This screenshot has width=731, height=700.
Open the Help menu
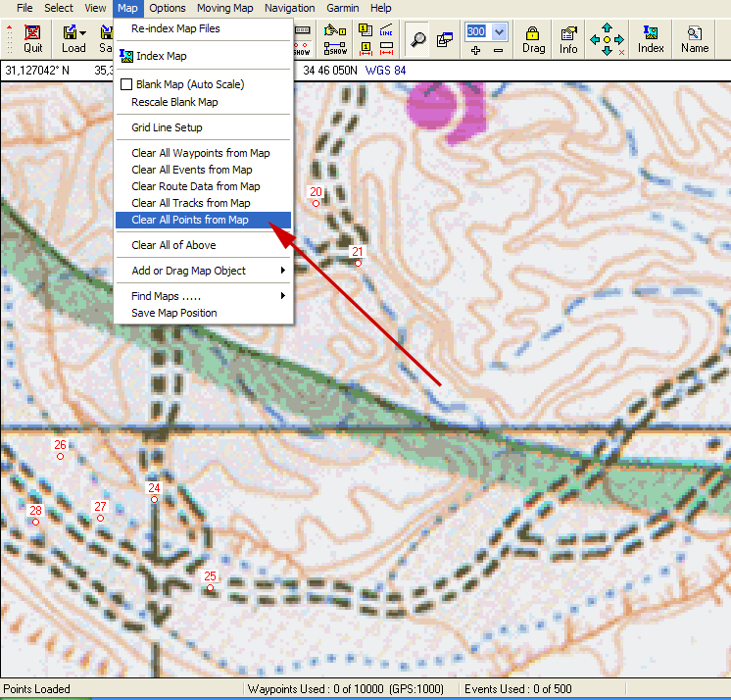pos(380,8)
